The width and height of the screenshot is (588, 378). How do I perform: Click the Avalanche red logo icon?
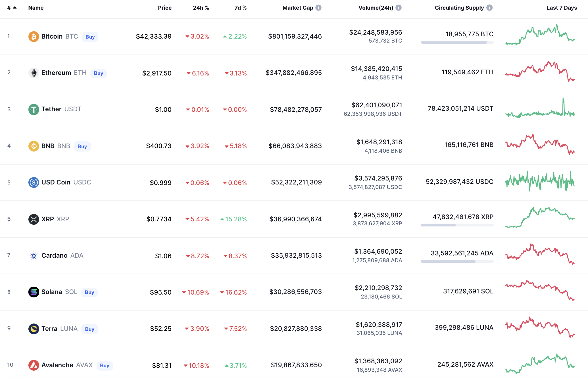34,365
